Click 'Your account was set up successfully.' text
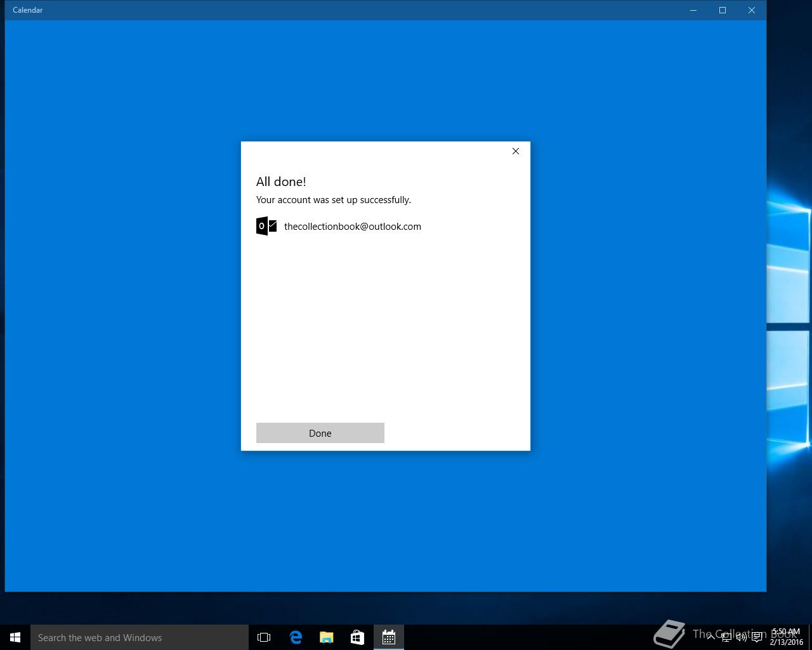This screenshot has height=650, width=812. click(x=334, y=200)
